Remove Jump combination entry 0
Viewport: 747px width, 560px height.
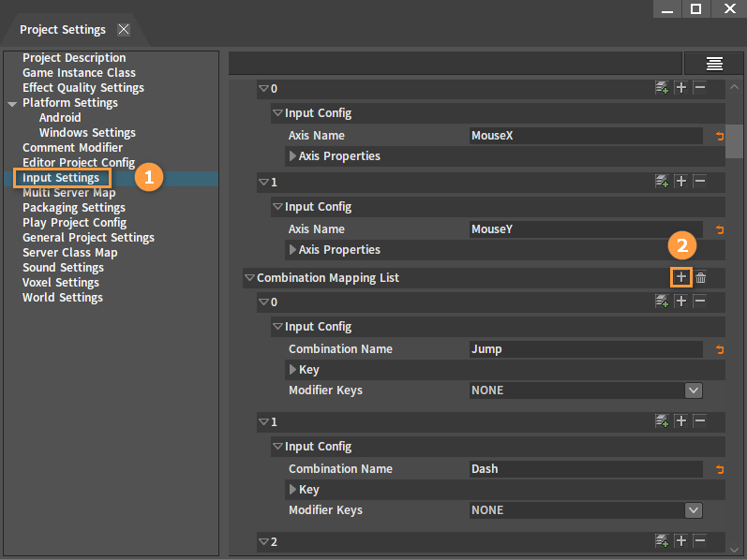point(700,301)
